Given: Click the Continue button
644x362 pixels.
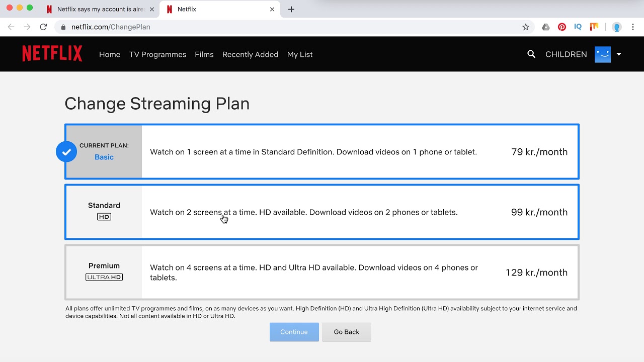Looking at the screenshot, I should click(x=294, y=332).
